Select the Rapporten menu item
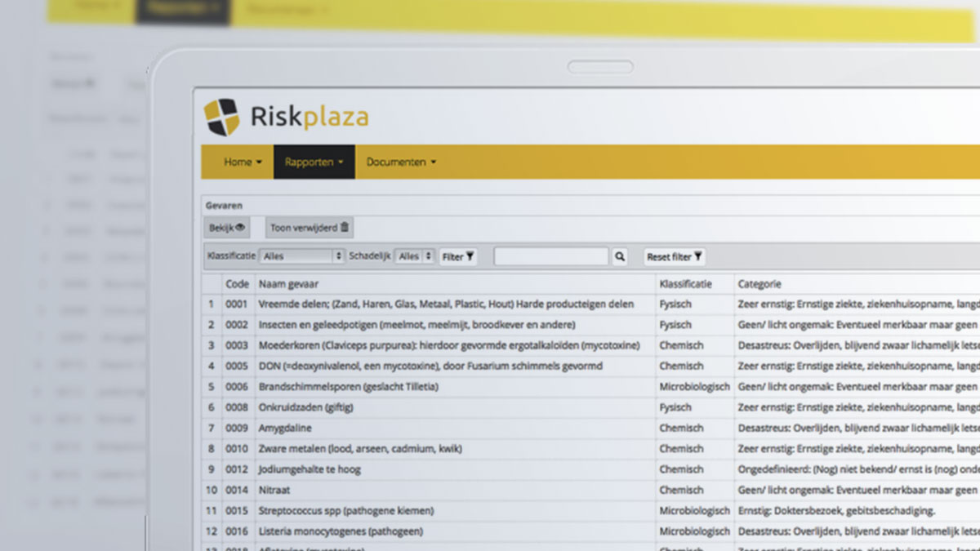 point(313,162)
